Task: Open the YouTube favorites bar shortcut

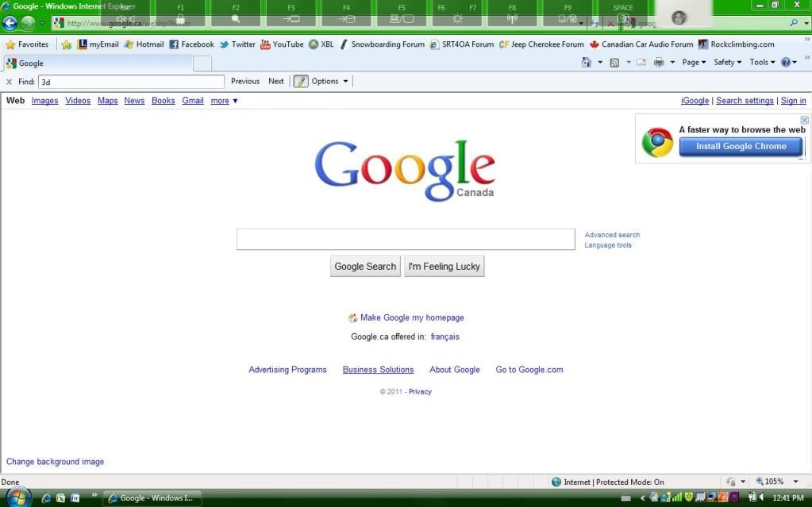Action: point(282,44)
